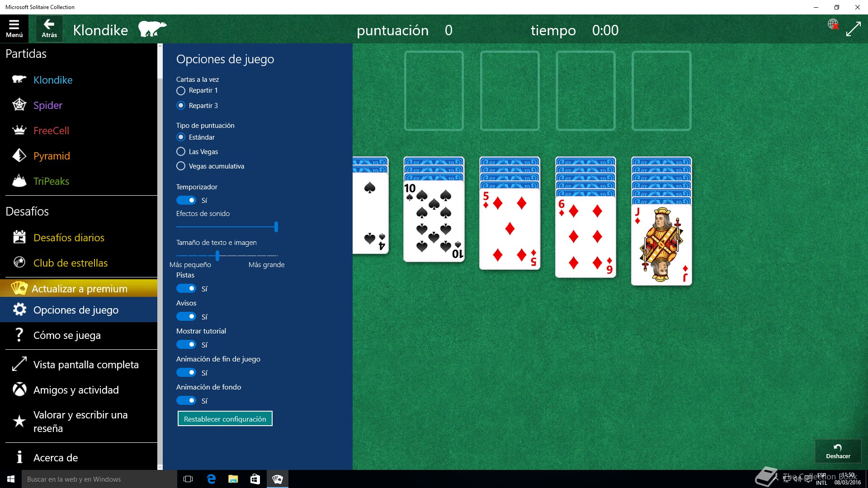The image size is (868, 488).
Task: Open Acerca de page
Action: click(x=79, y=457)
